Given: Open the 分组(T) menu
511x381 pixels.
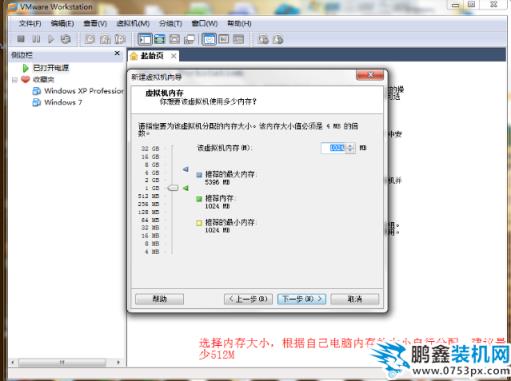Looking at the screenshot, I should 170,23.
